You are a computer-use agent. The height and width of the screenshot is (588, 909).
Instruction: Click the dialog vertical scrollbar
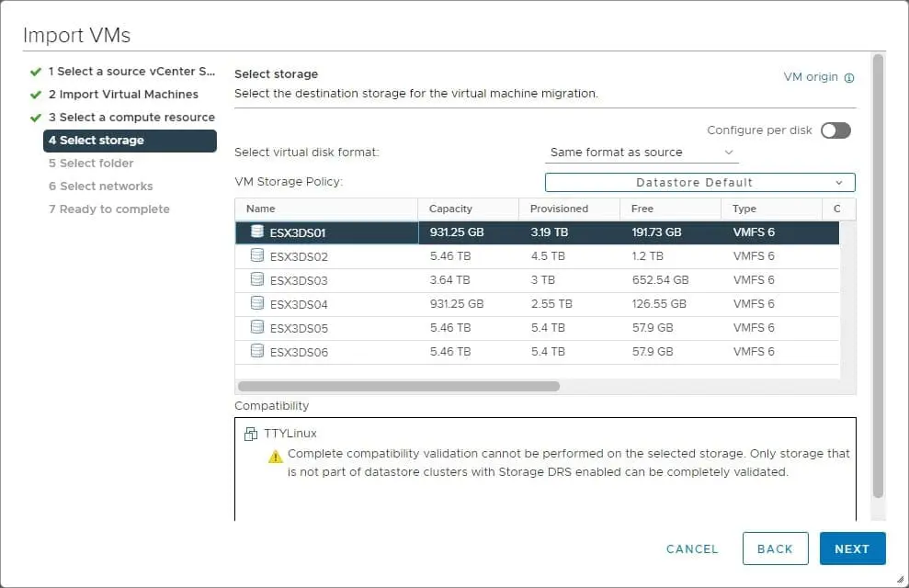879,277
